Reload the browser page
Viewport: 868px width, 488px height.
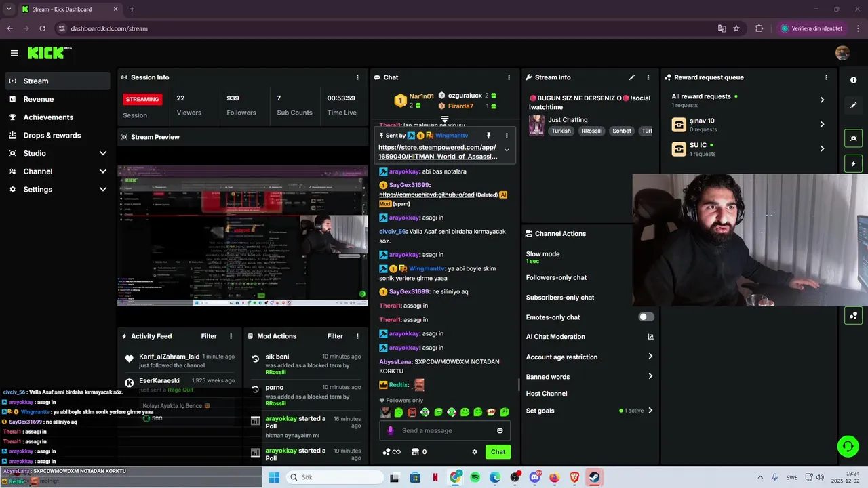(42, 28)
